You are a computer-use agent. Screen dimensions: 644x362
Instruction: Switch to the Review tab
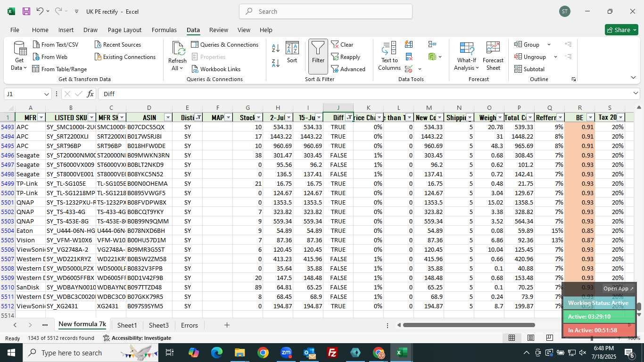tap(218, 30)
